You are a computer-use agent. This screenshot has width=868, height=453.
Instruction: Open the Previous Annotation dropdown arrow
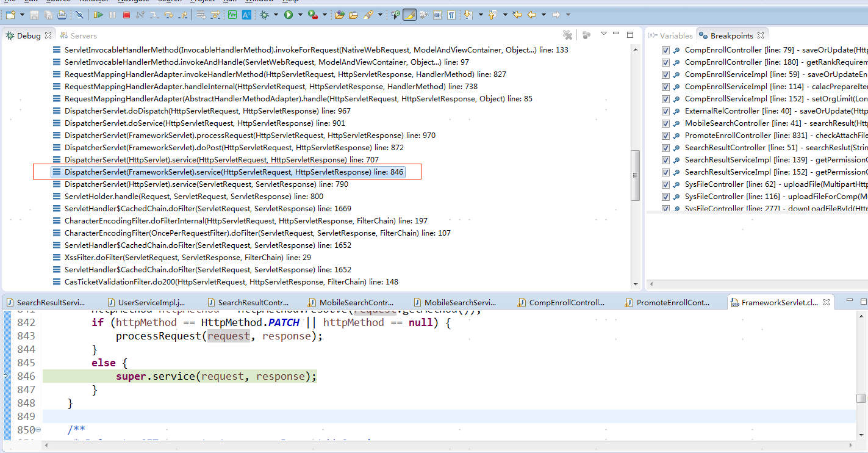505,15
